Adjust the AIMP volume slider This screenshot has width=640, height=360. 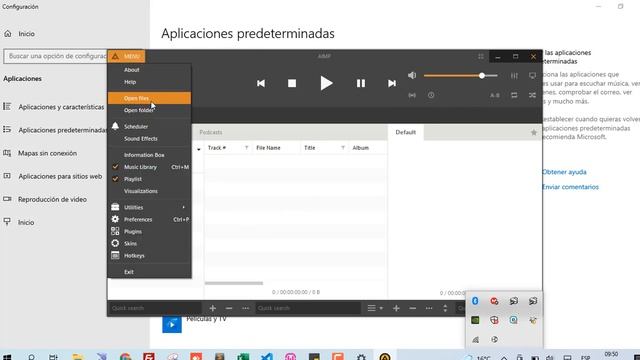coord(461,76)
